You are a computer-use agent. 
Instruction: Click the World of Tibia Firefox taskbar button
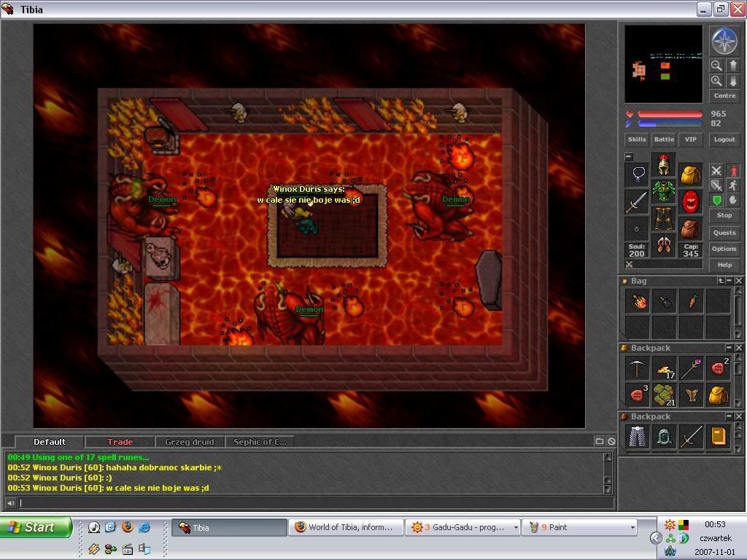tap(346, 528)
